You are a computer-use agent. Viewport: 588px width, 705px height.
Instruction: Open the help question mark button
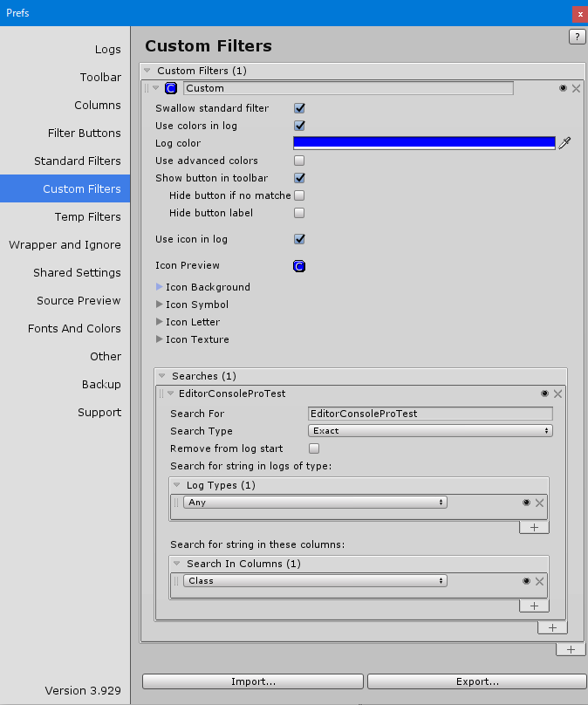tap(577, 37)
